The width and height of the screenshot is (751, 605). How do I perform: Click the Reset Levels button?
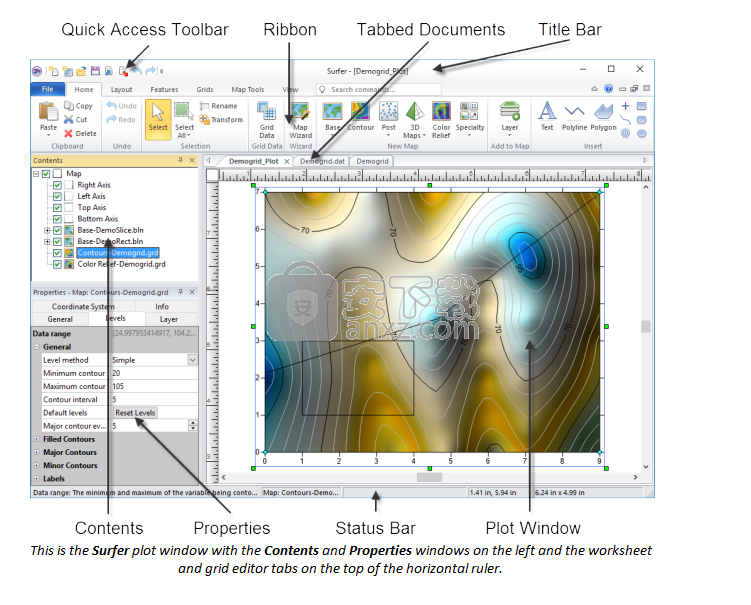pyautogui.click(x=135, y=412)
